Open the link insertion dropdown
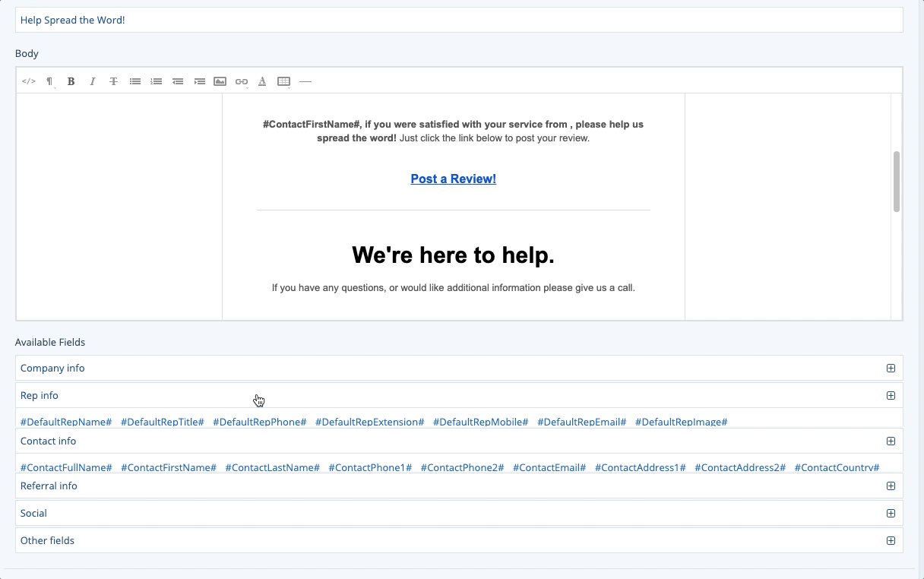The image size is (924, 579). (x=241, y=81)
